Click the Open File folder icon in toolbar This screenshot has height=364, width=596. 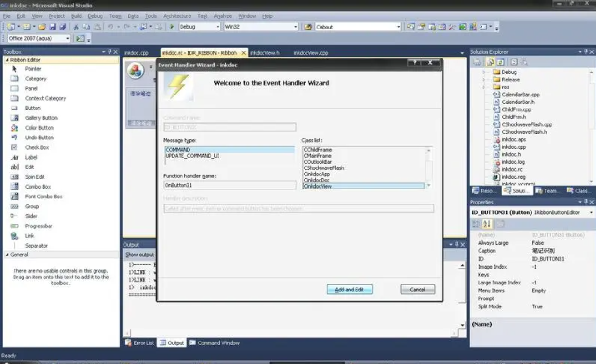pos(42,27)
